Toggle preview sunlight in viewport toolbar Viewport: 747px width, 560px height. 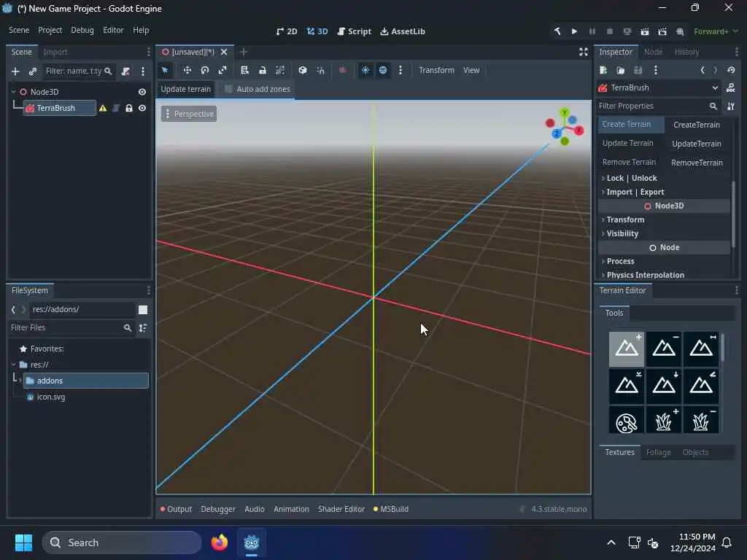coord(365,71)
